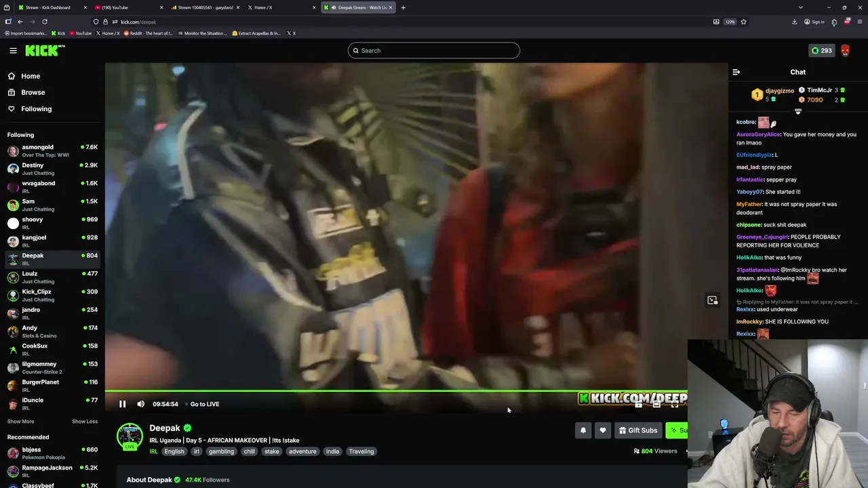868x488 pixels.
Task: Open the browser application menu
Action: pos(860,22)
